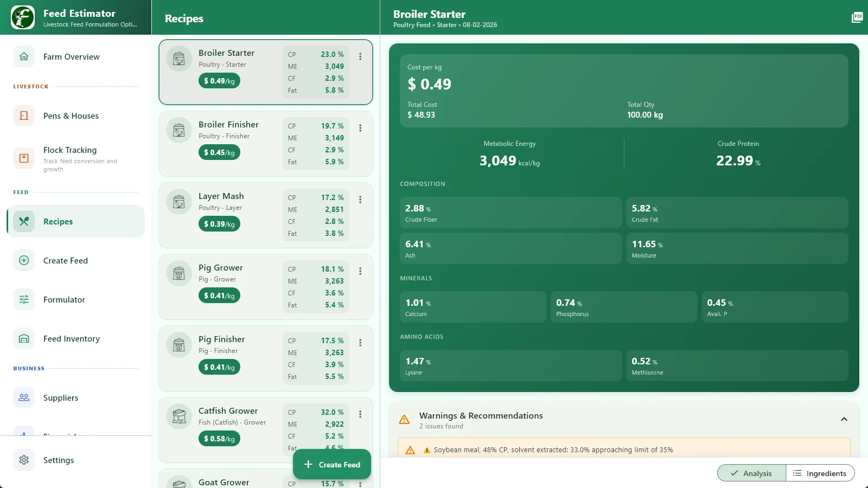
Task: Open Farm Overview from the sidebar
Action: (x=76, y=56)
